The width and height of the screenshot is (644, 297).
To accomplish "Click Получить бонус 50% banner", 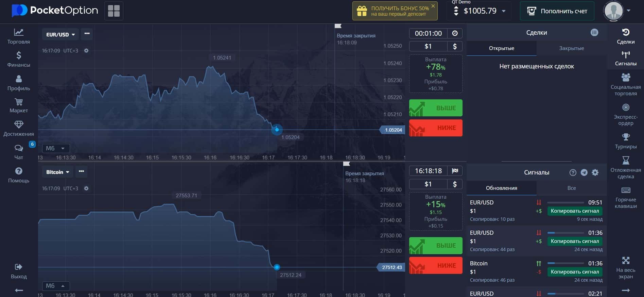I will (394, 11).
